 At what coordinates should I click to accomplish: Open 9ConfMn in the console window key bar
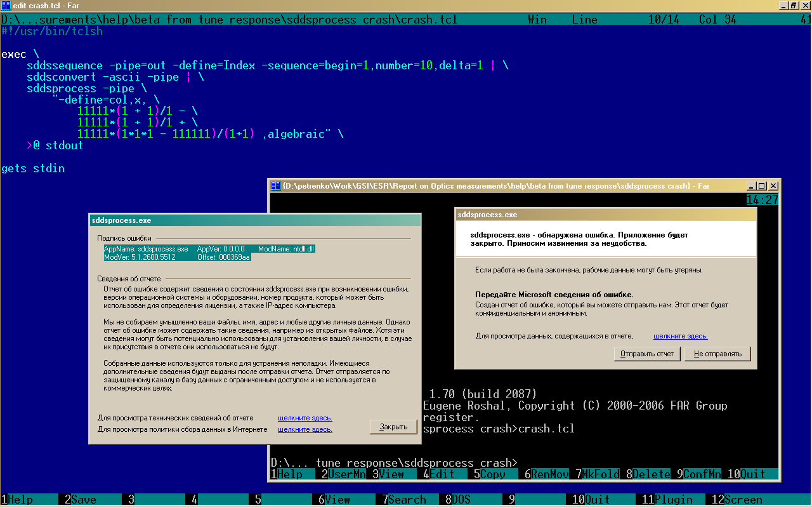699,474
